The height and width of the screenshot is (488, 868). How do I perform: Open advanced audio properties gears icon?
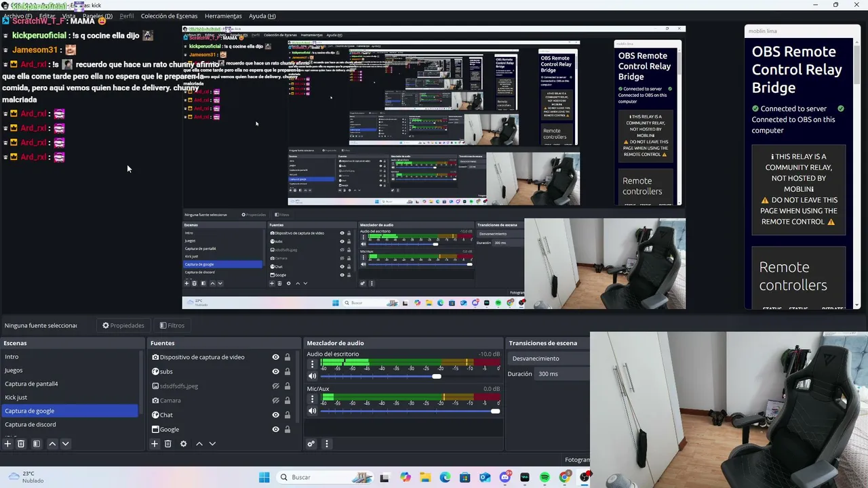tap(311, 444)
